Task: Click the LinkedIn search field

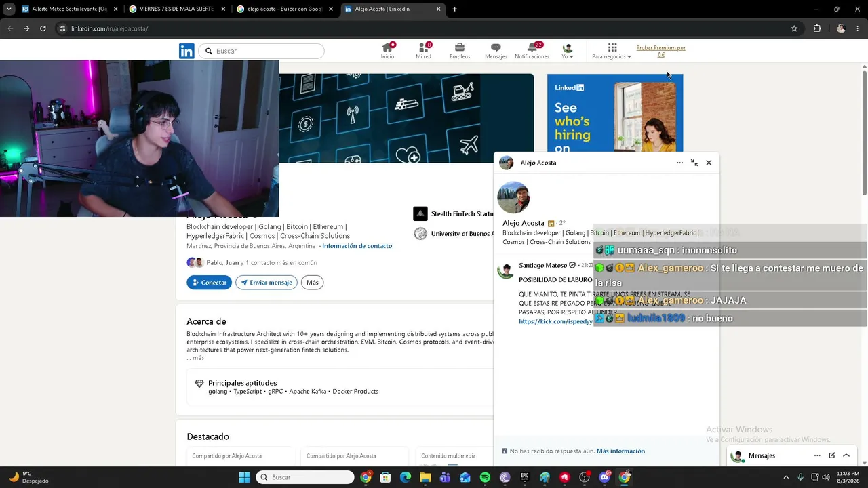Action: click(x=262, y=51)
